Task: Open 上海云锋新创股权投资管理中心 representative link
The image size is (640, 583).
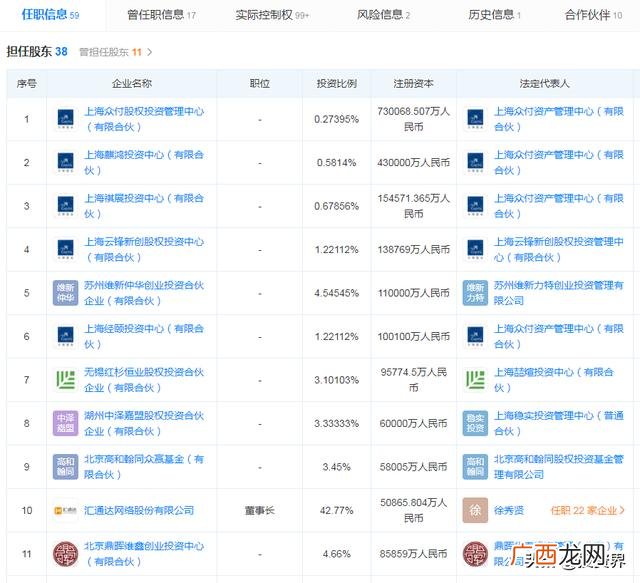Action: [559, 249]
